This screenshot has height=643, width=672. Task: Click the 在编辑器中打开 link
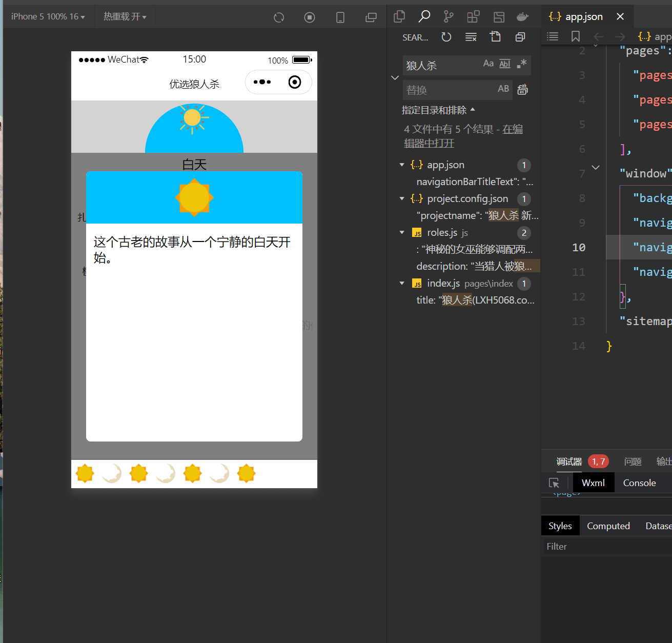tap(463, 136)
